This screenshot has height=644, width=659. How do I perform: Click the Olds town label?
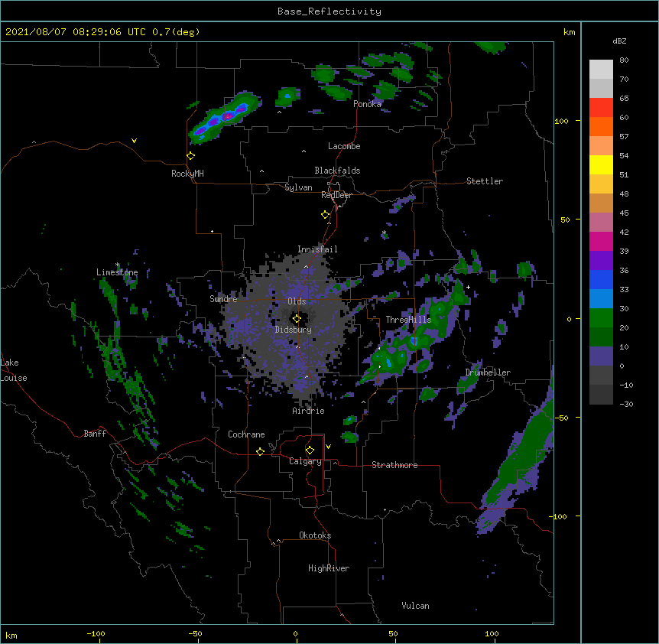[297, 301]
